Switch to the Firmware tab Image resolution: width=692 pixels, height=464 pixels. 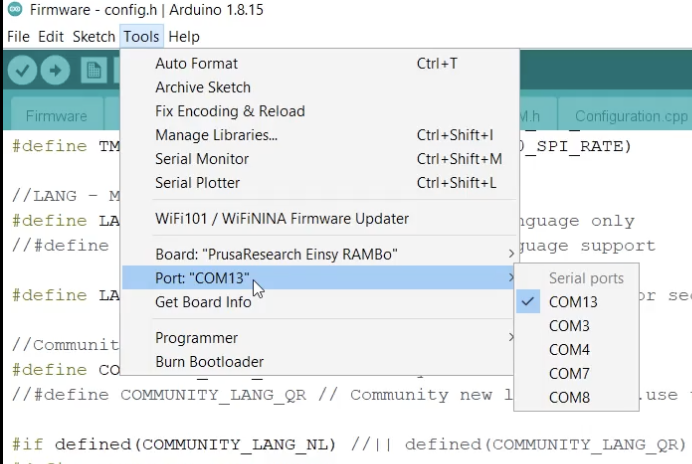point(56,116)
